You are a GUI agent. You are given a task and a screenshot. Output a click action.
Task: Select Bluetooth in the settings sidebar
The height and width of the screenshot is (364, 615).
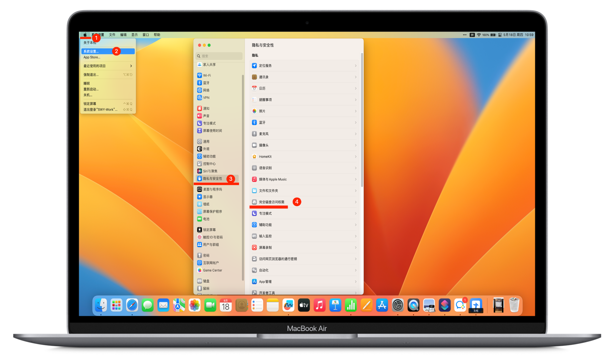click(x=206, y=83)
